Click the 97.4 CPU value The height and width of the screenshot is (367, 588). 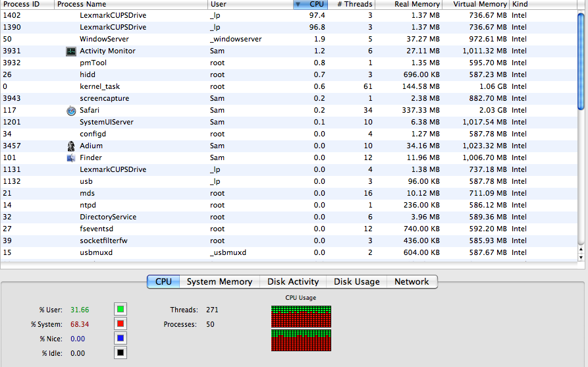[x=317, y=15]
